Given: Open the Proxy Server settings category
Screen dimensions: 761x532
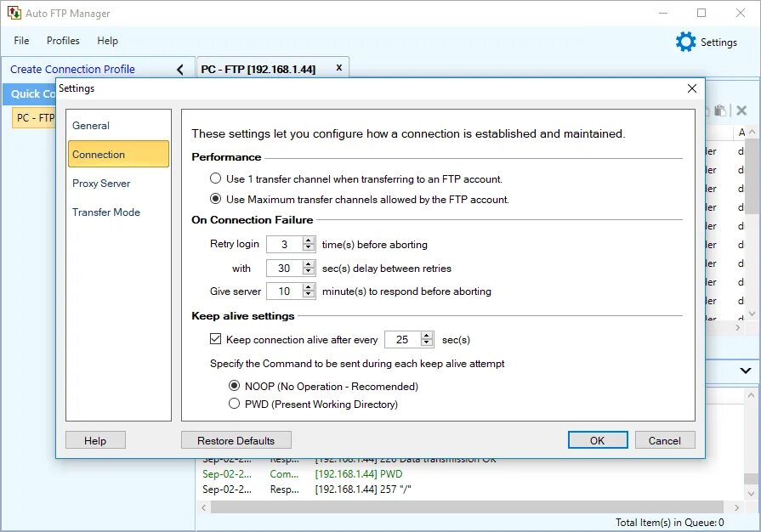Looking at the screenshot, I should (118, 184).
